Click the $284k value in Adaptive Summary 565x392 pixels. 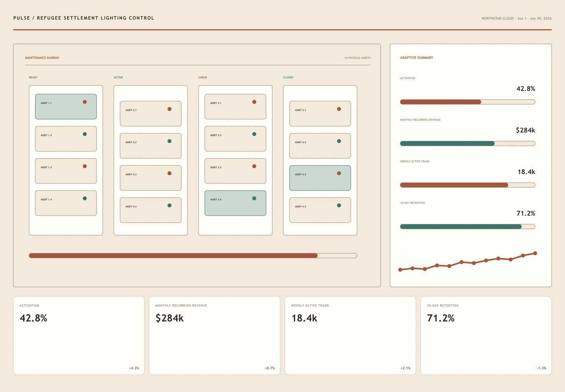point(525,130)
